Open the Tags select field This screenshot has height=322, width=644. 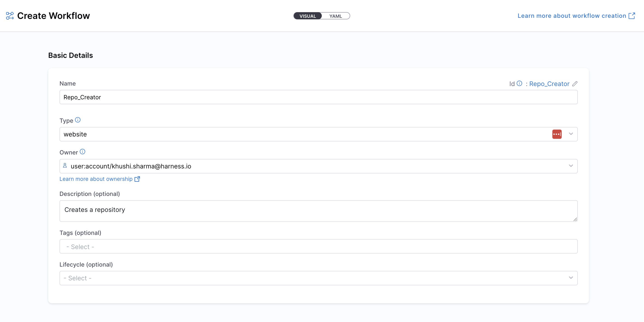coord(318,247)
